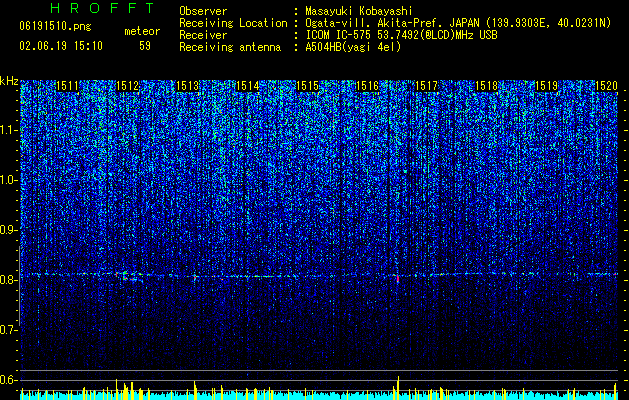Click the 1520 time marker
This screenshot has height=400, width=629.
606,85
